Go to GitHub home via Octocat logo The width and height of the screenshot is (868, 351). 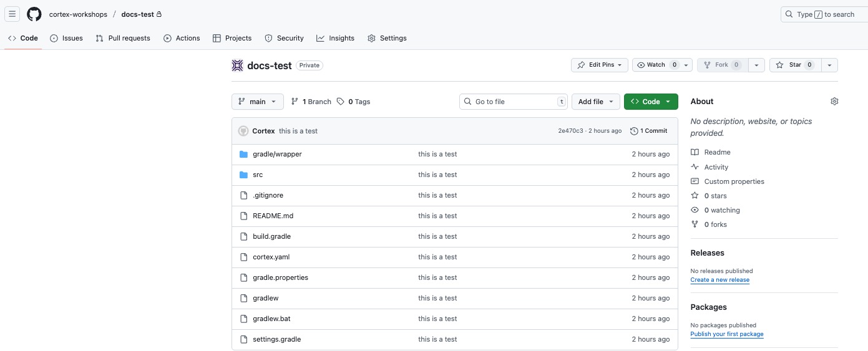34,14
